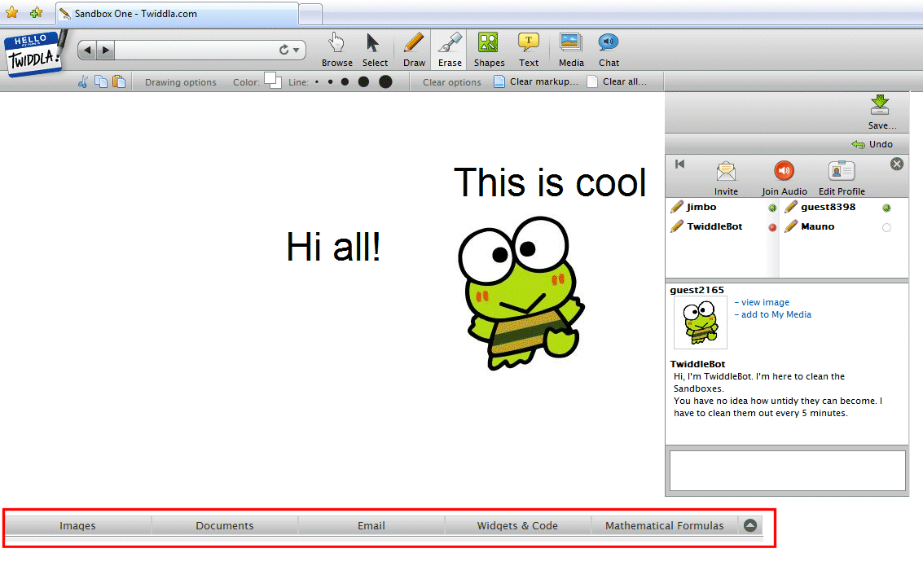Screen dimensions: 923x588
Task: Select the Sandbox One - Twiddla.com browser tab
Action: (177, 14)
